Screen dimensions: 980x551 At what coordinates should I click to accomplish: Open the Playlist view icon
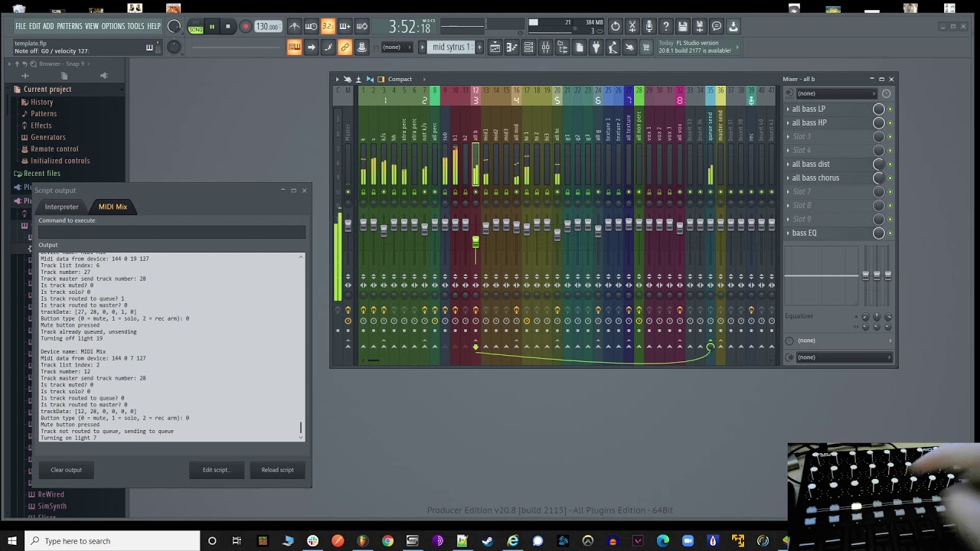click(x=495, y=47)
